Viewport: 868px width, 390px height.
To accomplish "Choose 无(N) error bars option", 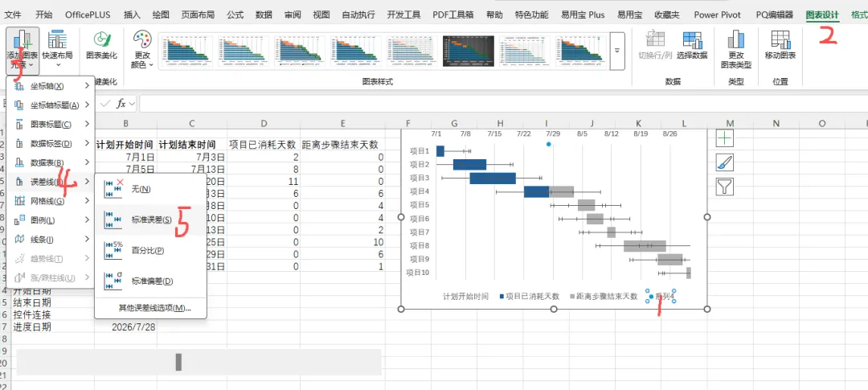I will (150, 189).
